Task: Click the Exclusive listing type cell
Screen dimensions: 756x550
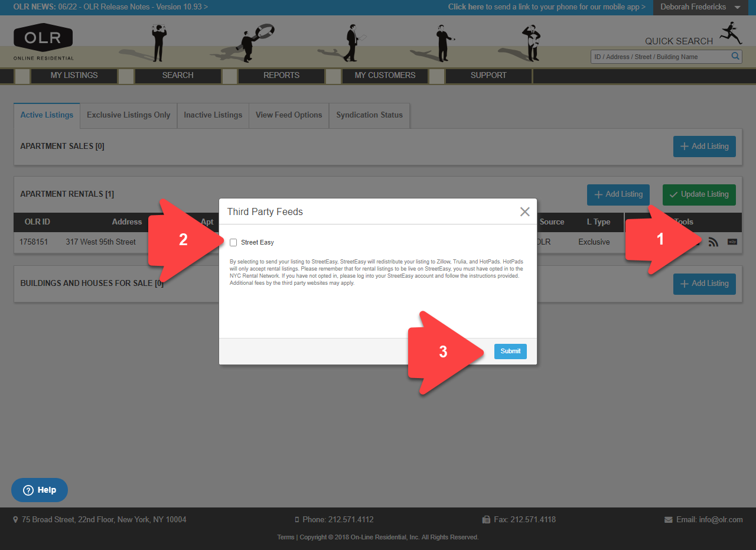Action: (x=594, y=242)
